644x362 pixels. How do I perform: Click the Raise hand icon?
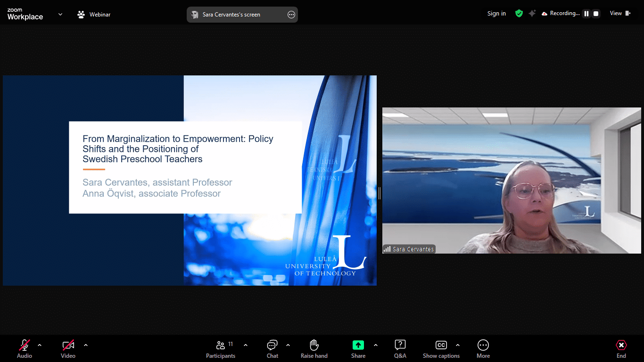coord(314,349)
